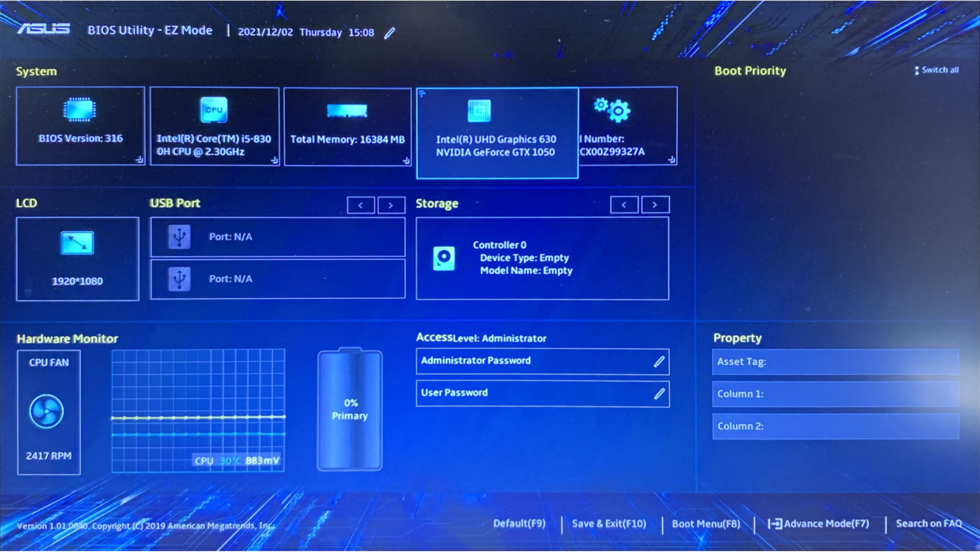Click the 1920*1080 LCD resolution text
The image size is (980, 552).
78,281
